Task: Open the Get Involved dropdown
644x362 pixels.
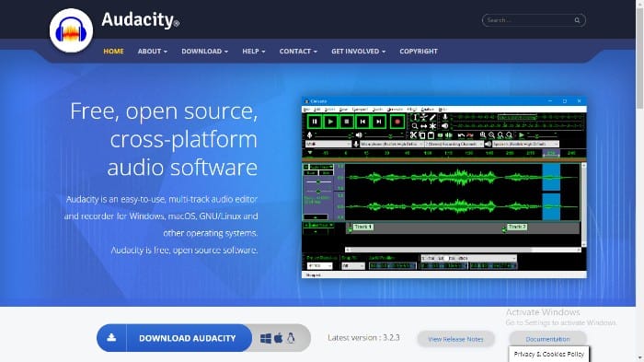Action: pos(358,51)
